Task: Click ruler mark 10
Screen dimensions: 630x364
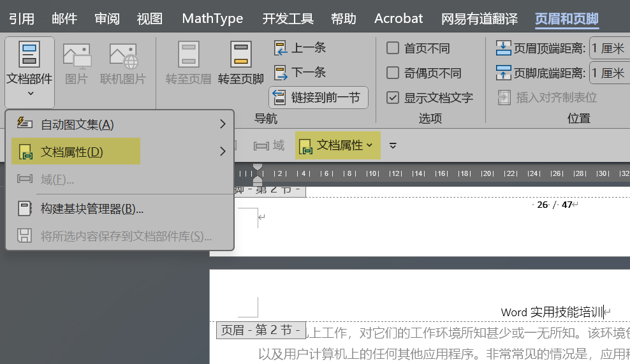Action: pos(372,173)
